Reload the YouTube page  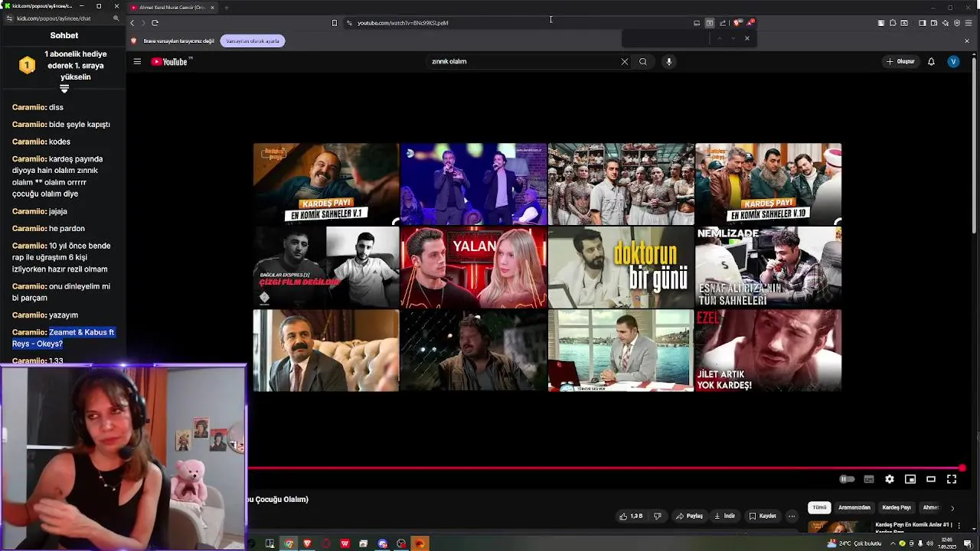coord(155,23)
